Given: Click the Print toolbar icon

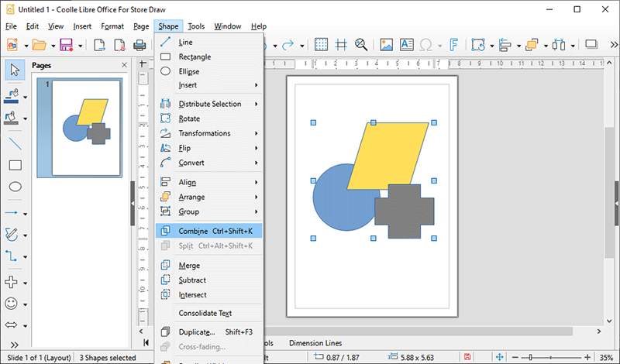Looking at the screenshot, I should [140, 45].
